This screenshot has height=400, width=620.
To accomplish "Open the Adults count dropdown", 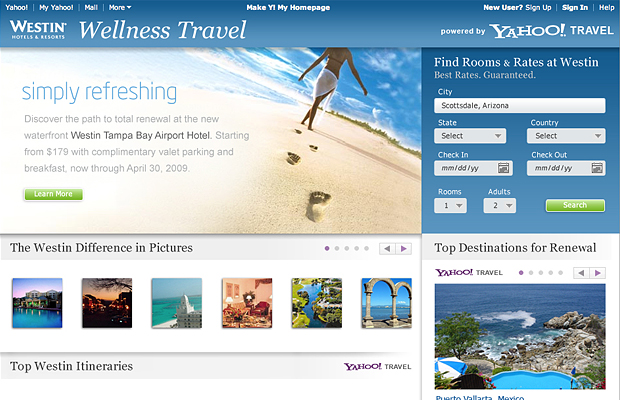I will [x=500, y=206].
